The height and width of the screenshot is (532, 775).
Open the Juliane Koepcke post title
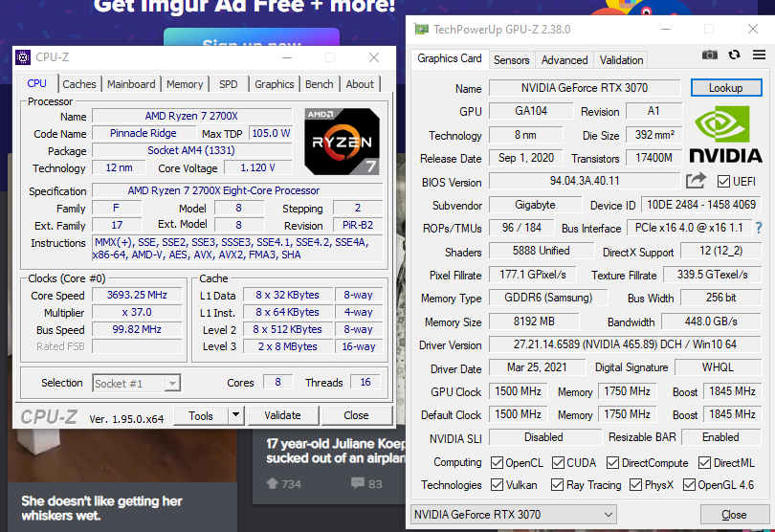(336, 451)
